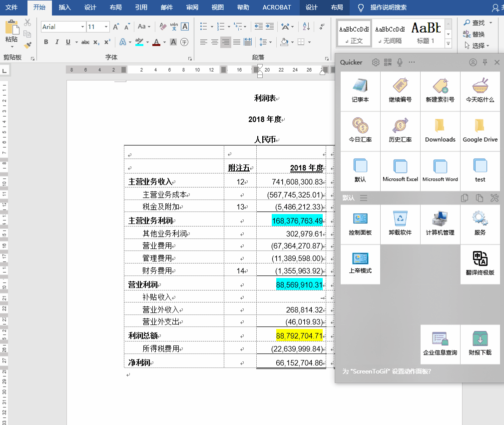
Task: Click the Quicker QR code icon
Action: (x=388, y=62)
